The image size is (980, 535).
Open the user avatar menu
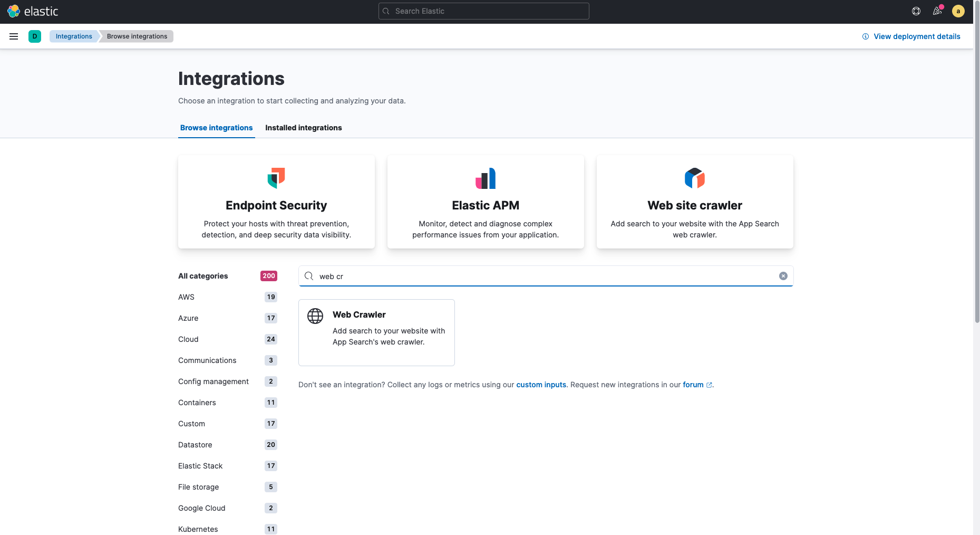coord(958,11)
